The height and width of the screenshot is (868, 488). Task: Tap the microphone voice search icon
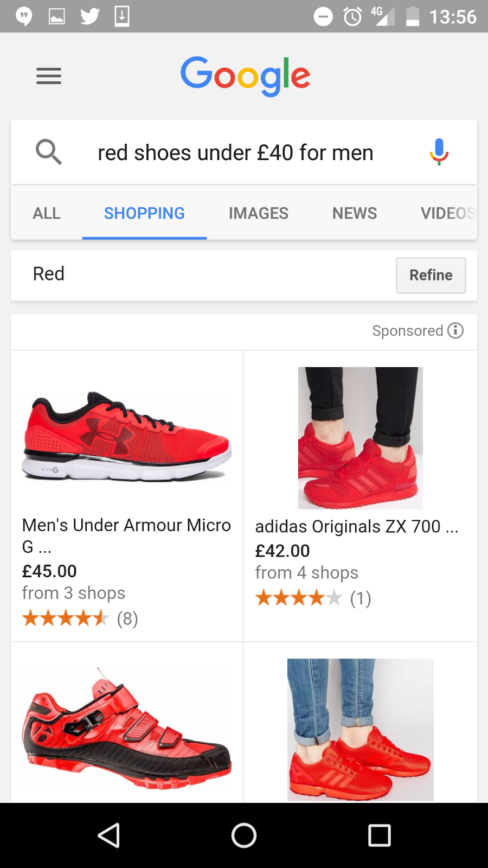click(439, 152)
